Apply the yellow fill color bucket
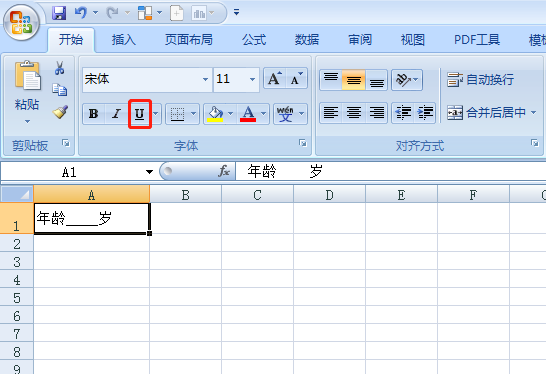This screenshot has height=374, width=546. [215, 114]
